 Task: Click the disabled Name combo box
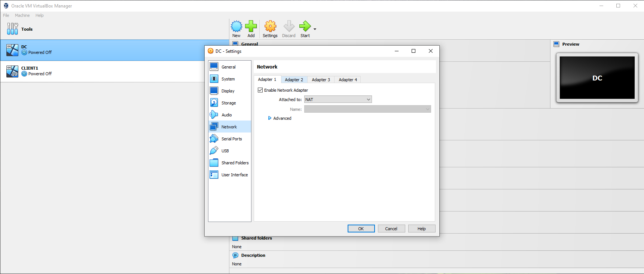[x=367, y=109]
